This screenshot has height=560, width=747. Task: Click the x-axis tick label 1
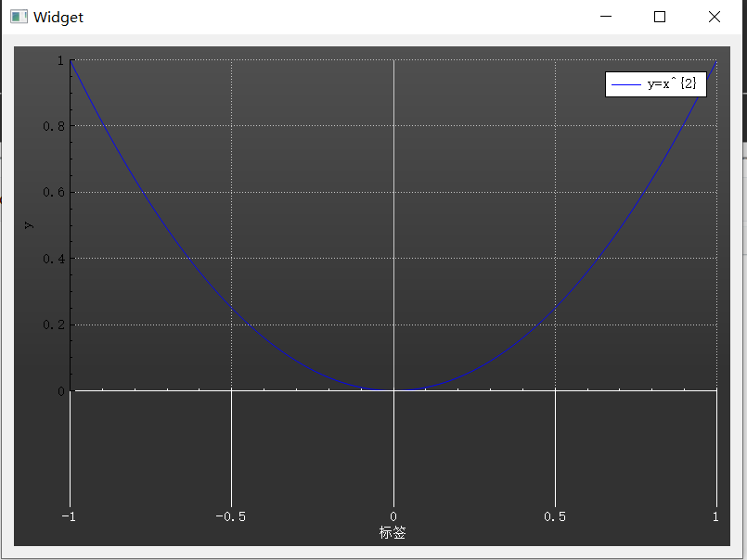715,516
